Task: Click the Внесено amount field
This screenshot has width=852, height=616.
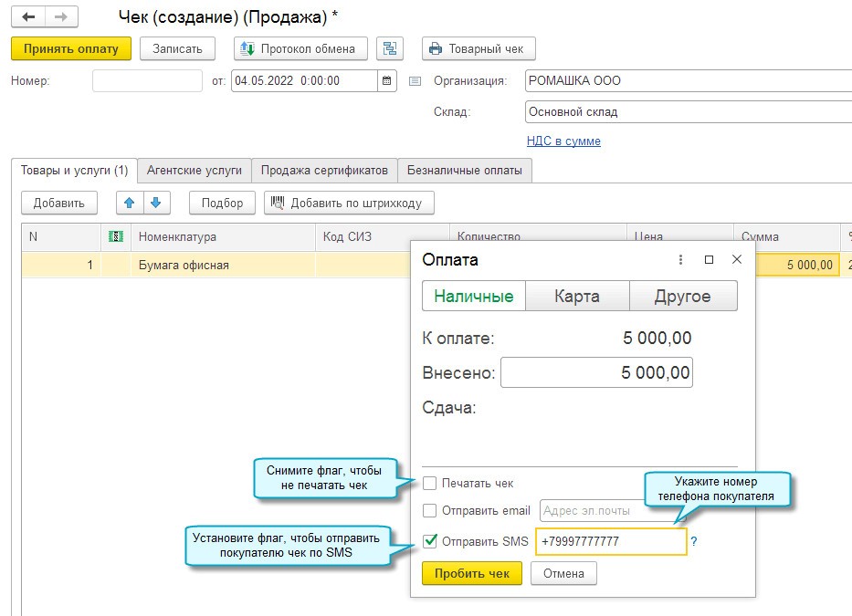Action: 596,372
